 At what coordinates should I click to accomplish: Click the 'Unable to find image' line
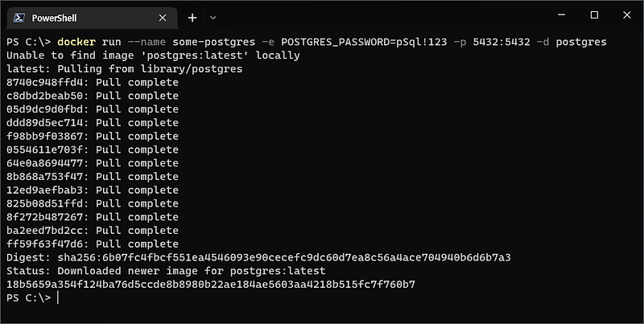(153, 55)
